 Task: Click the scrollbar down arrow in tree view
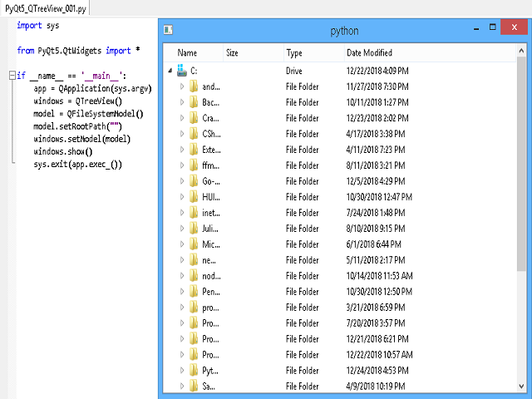click(521, 386)
